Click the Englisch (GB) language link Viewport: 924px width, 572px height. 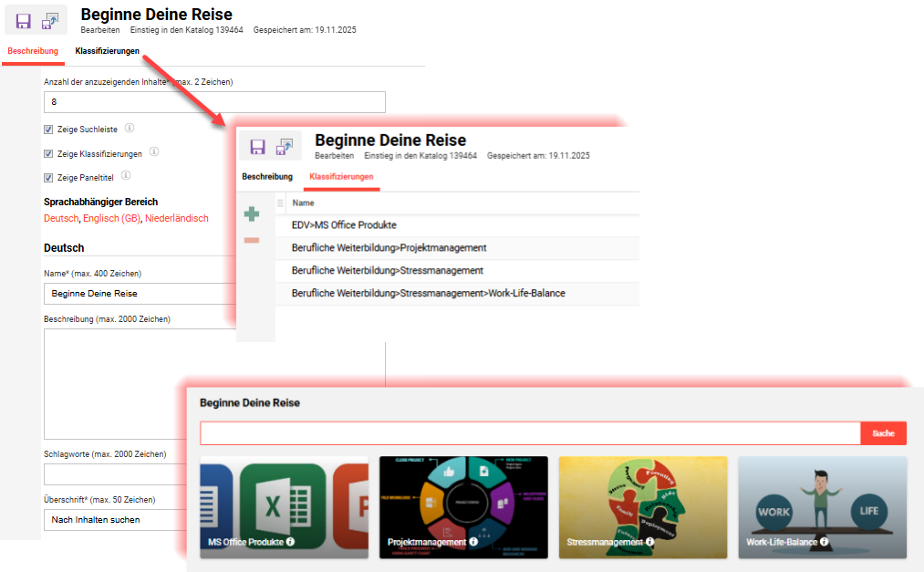coord(111,219)
